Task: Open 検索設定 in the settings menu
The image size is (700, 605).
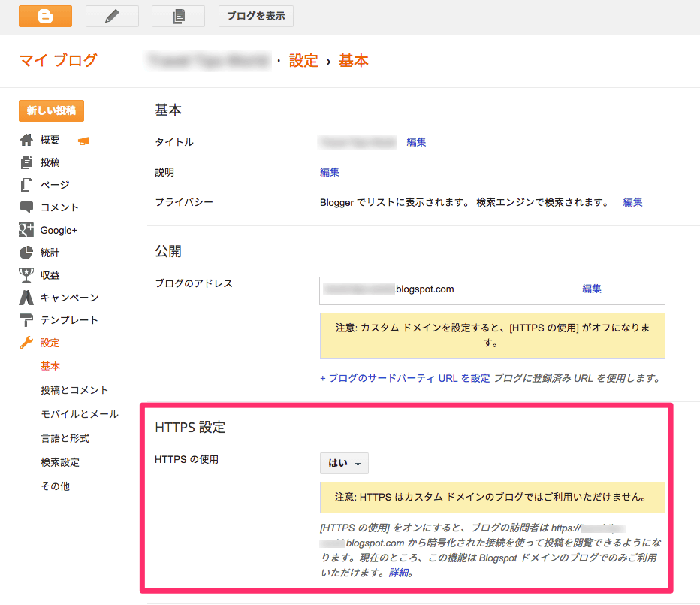Action: (60, 462)
